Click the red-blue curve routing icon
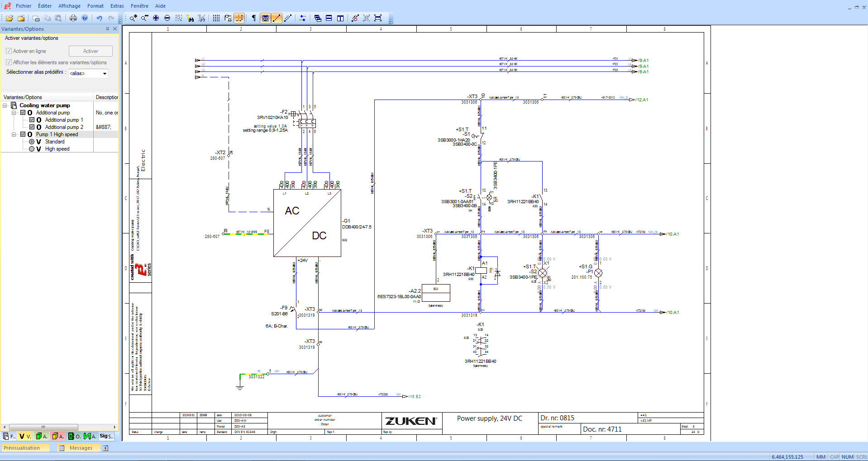868x461 pixels. point(355,18)
